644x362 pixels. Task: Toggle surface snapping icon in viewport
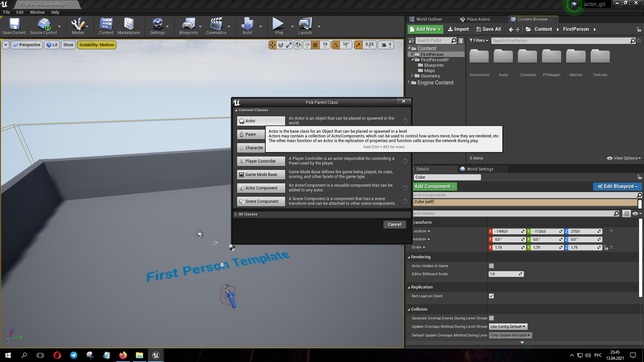(x=306, y=45)
